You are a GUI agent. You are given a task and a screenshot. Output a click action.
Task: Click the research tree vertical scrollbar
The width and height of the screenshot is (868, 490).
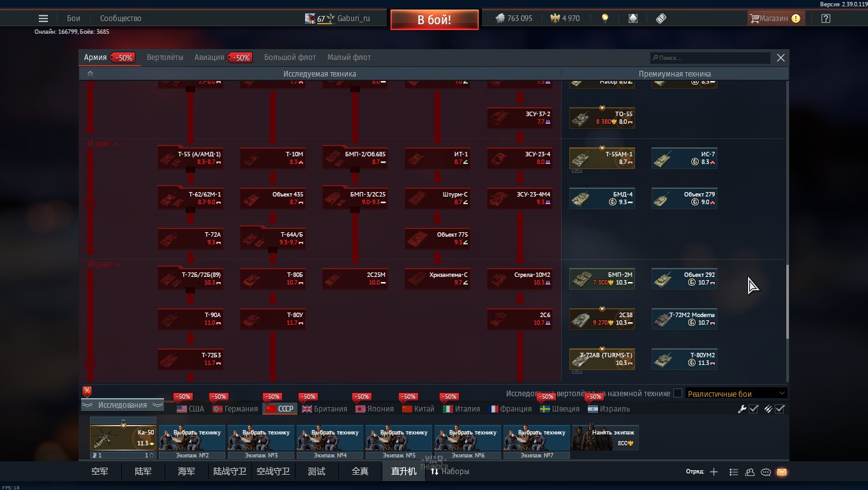point(787,302)
